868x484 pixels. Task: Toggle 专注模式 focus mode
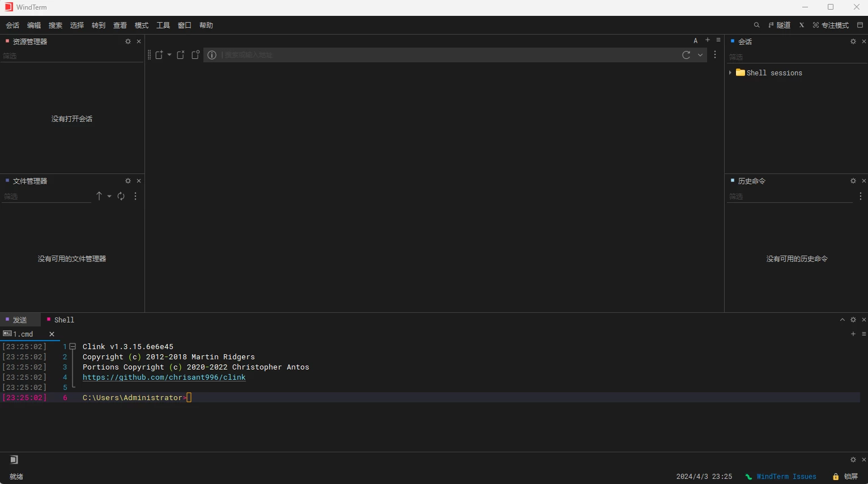click(831, 25)
